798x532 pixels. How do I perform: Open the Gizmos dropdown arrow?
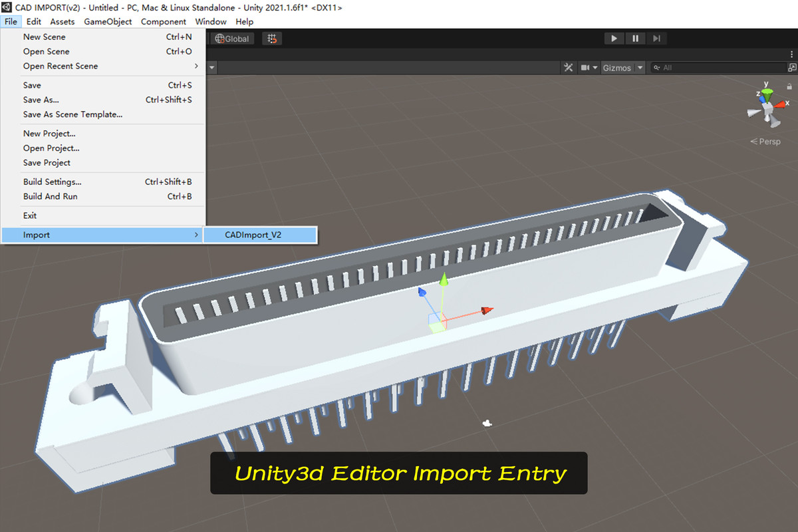(640, 68)
